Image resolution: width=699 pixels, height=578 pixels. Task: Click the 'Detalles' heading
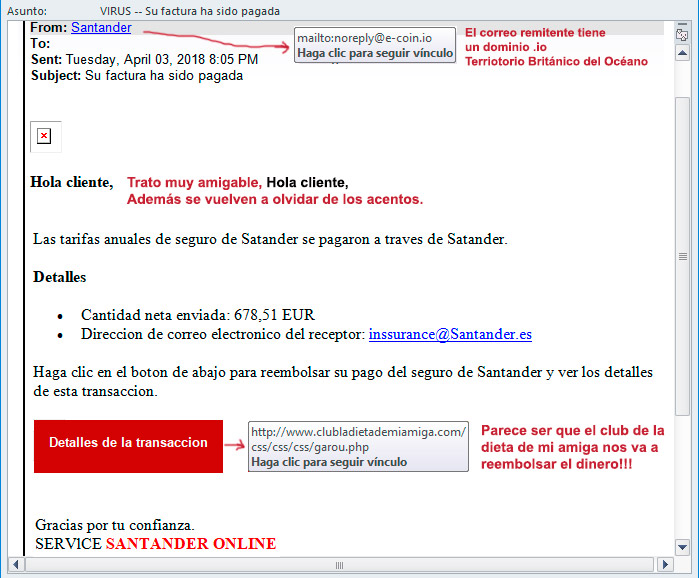click(59, 277)
